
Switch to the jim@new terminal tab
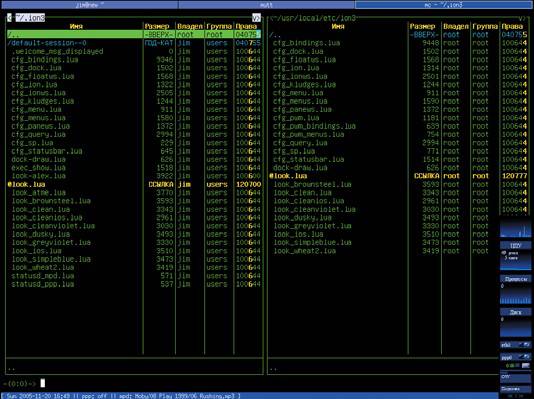[x=89, y=4]
